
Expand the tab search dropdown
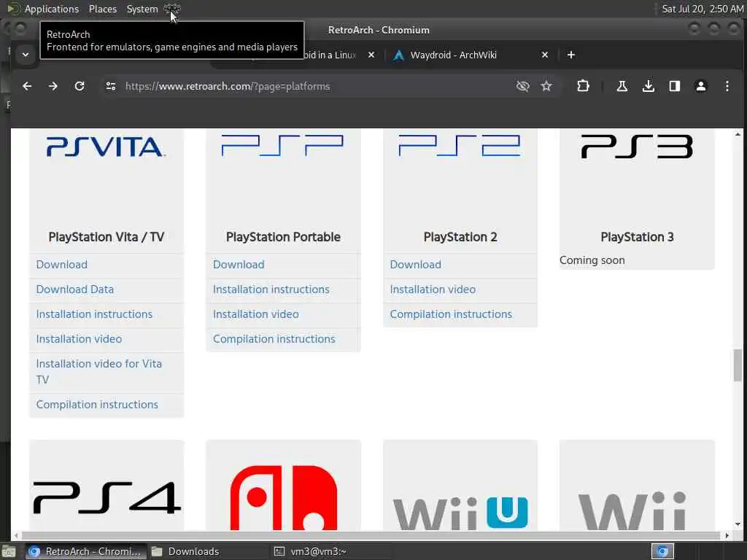coord(26,55)
